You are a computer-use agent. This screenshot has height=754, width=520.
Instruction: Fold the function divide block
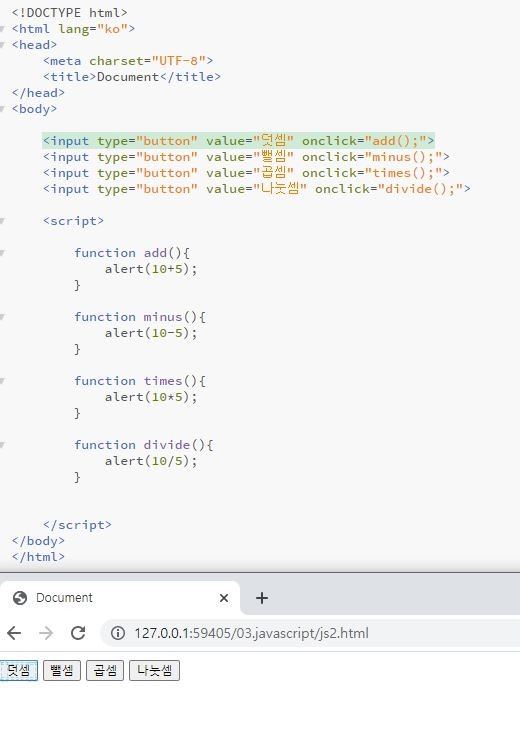pyautogui.click(x=2, y=445)
